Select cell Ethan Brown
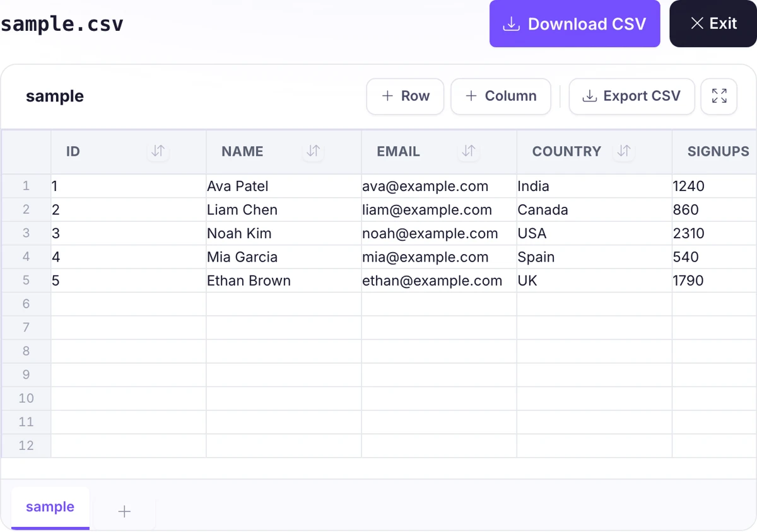757x532 pixels. (x=284, y=280)
